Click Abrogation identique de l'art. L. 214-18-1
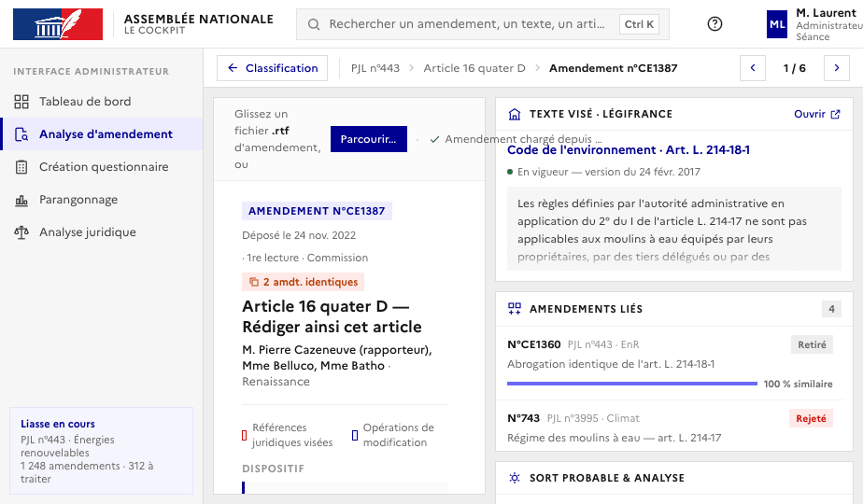 (x=611, y=364)
